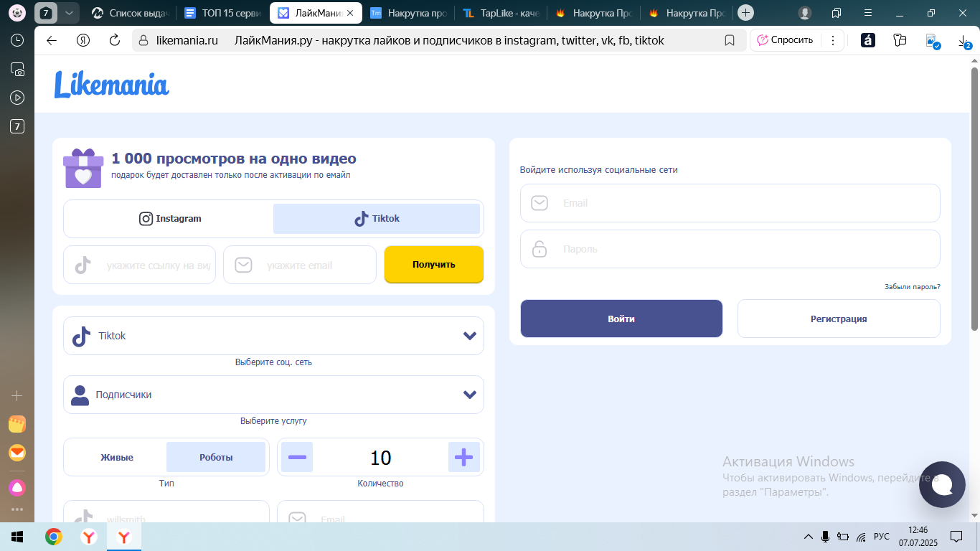The image size is (980, 551).
Task: Click the taskbar microphone icon
Action: click(826, 537)
